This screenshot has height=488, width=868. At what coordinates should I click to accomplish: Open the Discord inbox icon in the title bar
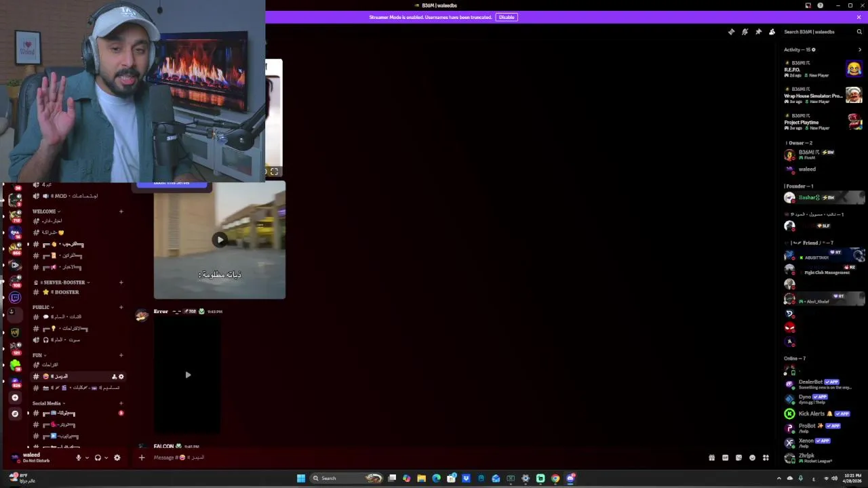tap(808, 5)
